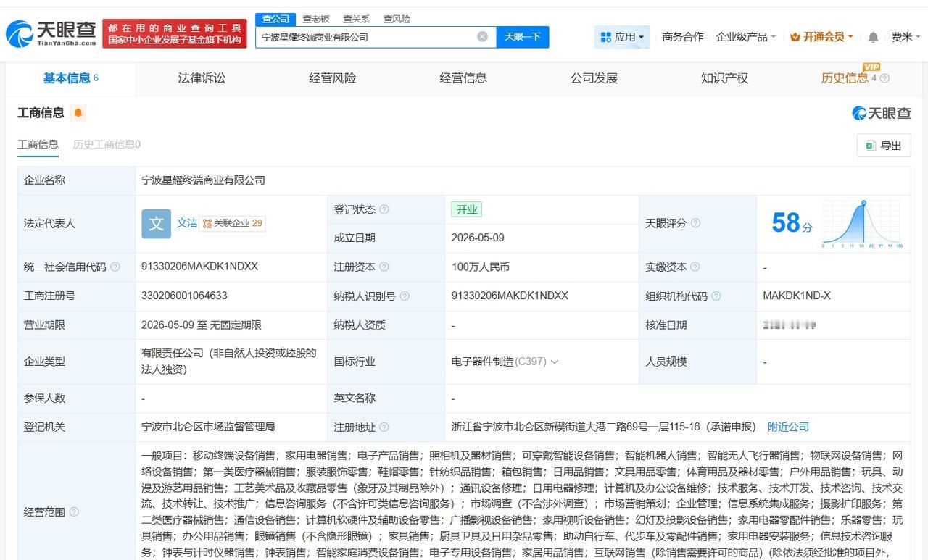This screenshot has width=928, height=560.
Task: Click the help icon next to 经营范围
Action: click(x=74, y=511)
